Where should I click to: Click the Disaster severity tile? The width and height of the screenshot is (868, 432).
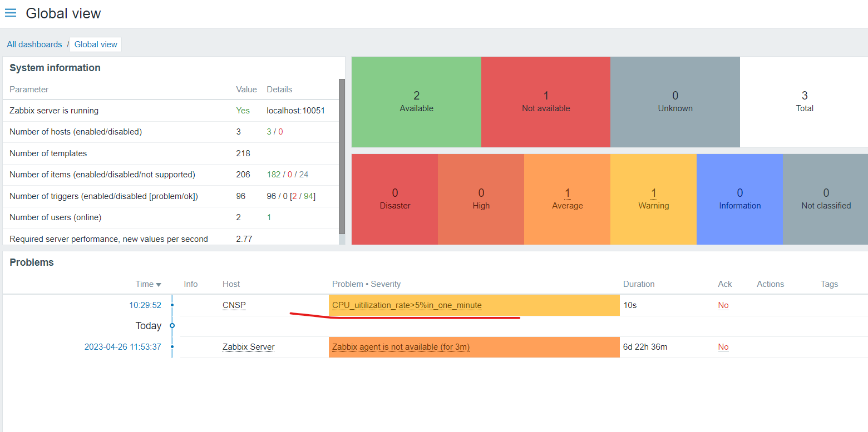(x=395, y=199)
